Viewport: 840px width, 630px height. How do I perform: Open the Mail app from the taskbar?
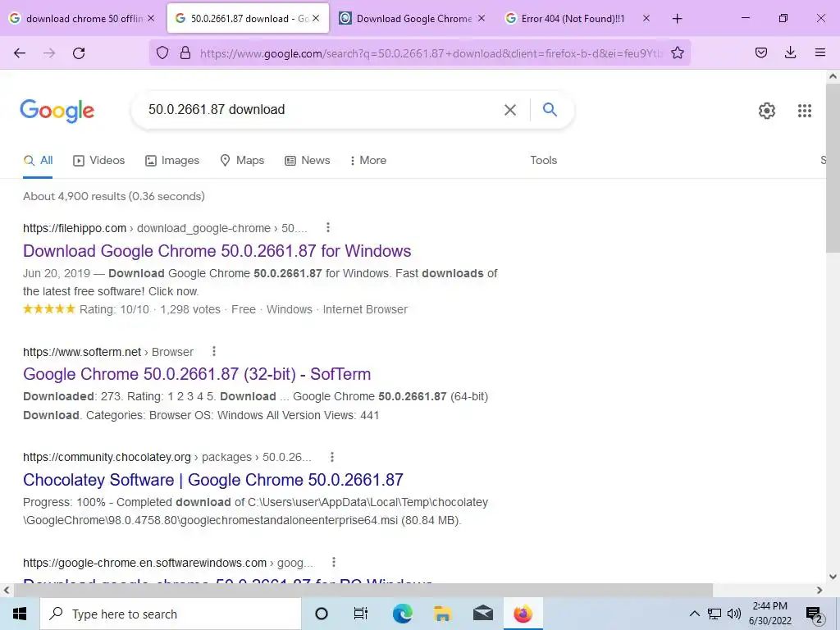tap(482, 614)
